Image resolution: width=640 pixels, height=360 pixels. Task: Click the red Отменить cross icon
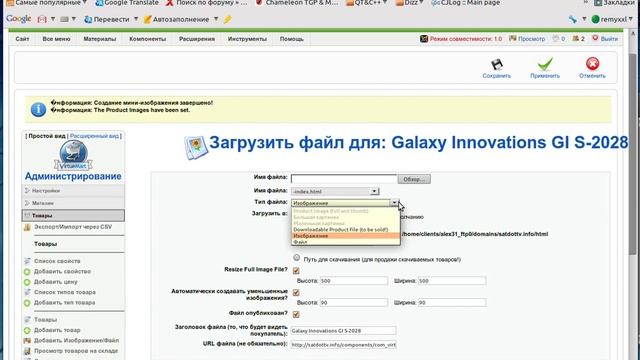(x=592, y=64)
